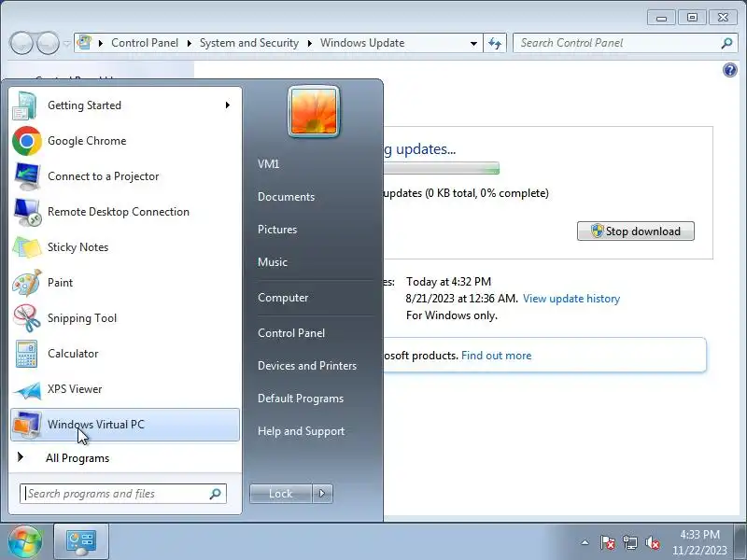
Task: Open the Windows Virtual PC icon
Action: [x=27, y=425]
